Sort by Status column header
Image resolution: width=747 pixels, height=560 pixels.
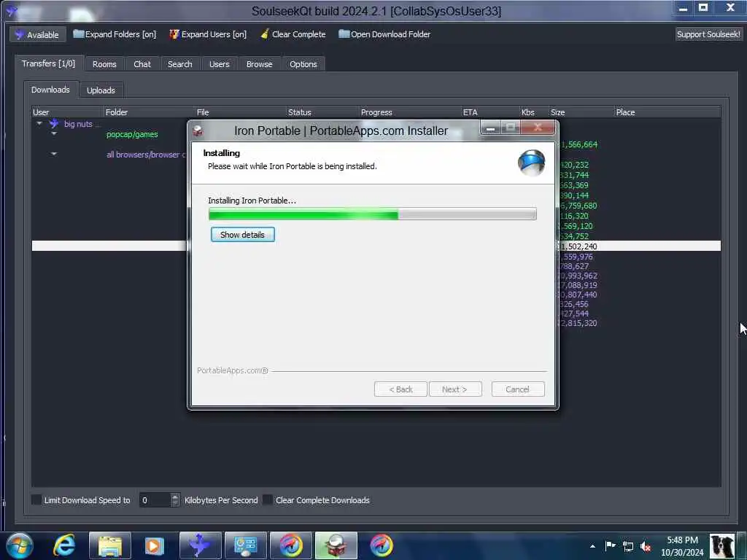(322, 112)
